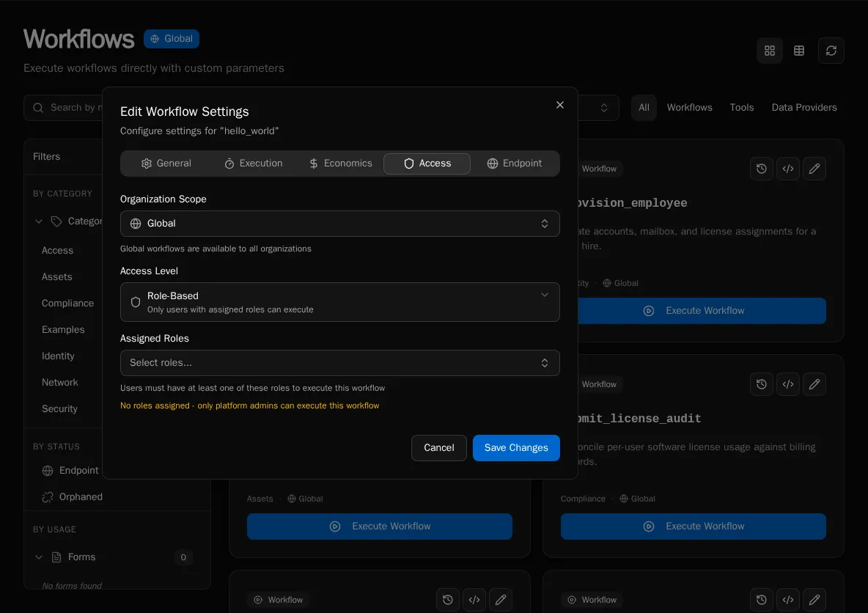Switch to grid view layout
Screen dimensions: 868x613
[x=770, y=51]
